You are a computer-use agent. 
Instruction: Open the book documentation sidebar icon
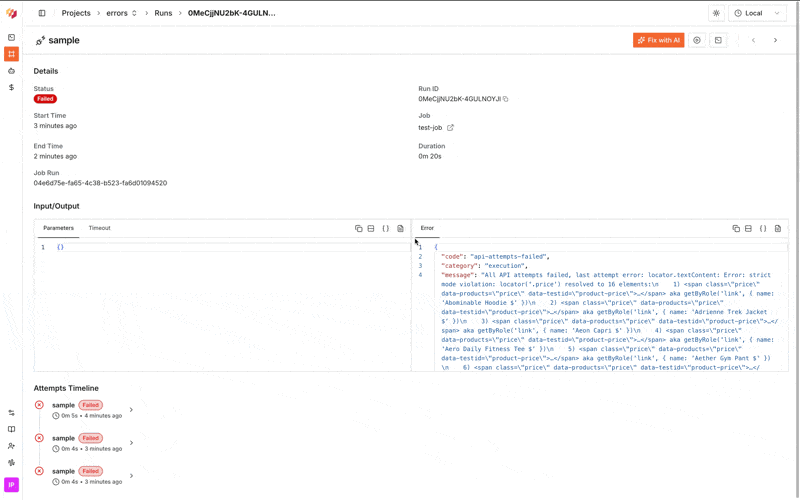pyautogui.click(x=11, y=429)
